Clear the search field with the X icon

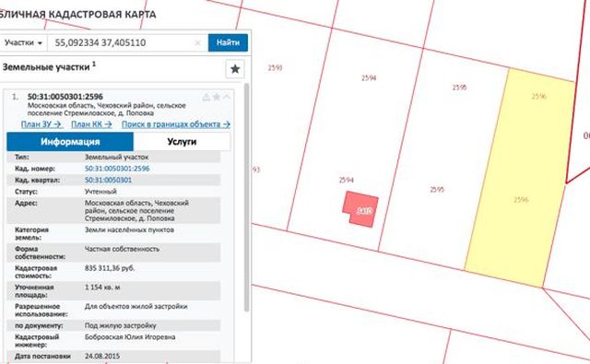[x=197, y=43]
